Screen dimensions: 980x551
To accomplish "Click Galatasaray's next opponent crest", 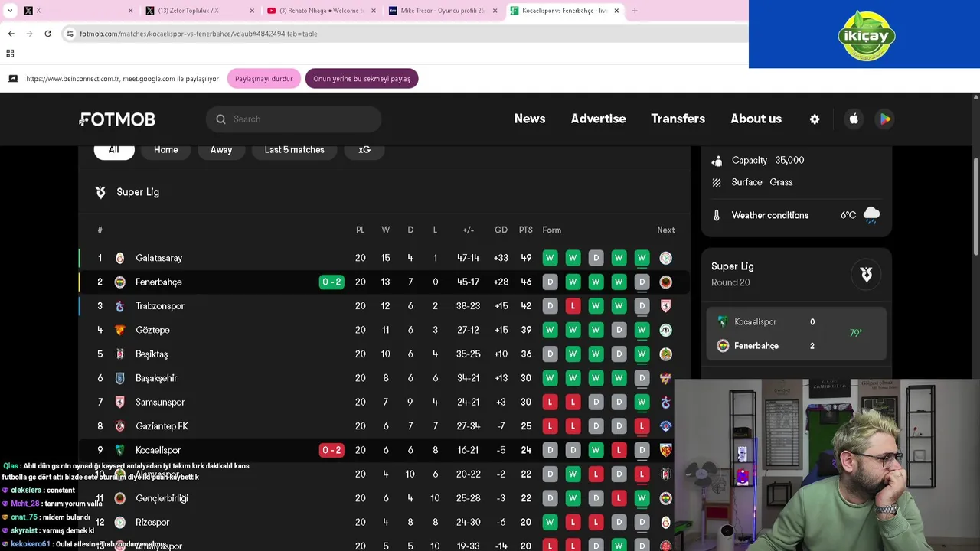I will [665, 259].
